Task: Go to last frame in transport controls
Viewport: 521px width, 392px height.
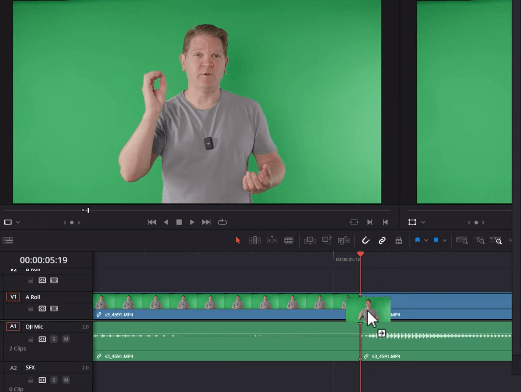Action: click(x=206, y=222)
